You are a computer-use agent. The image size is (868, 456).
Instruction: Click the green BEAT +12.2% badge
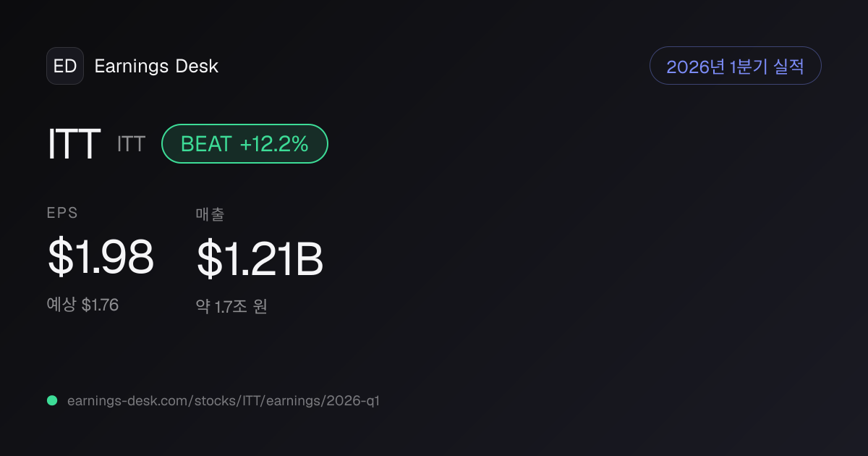[244, 144]
